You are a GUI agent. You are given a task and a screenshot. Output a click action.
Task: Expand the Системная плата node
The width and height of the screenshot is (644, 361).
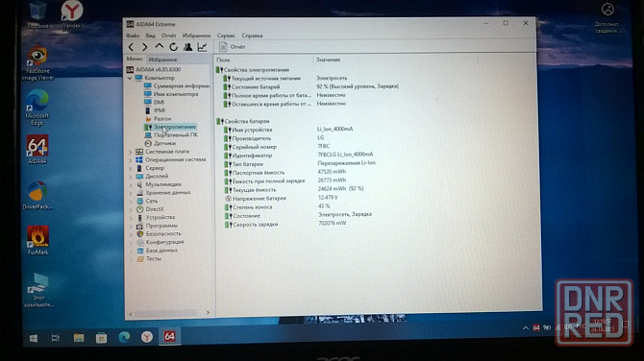pos(131,152)
